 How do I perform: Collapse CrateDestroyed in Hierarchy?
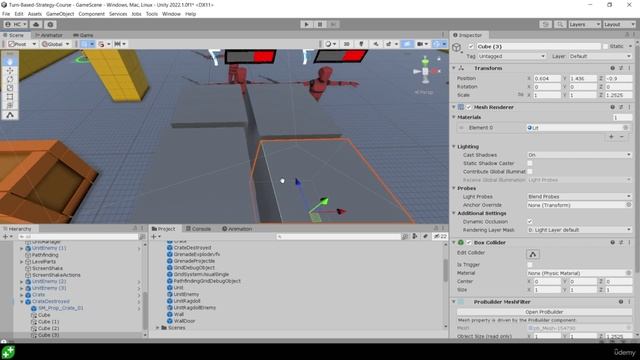click(x=22, y=302)
